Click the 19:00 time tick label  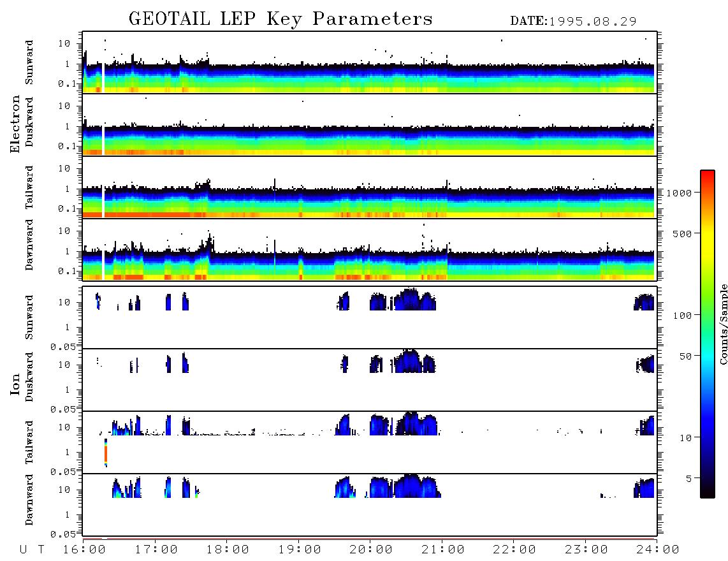click(x=300, y=550)
